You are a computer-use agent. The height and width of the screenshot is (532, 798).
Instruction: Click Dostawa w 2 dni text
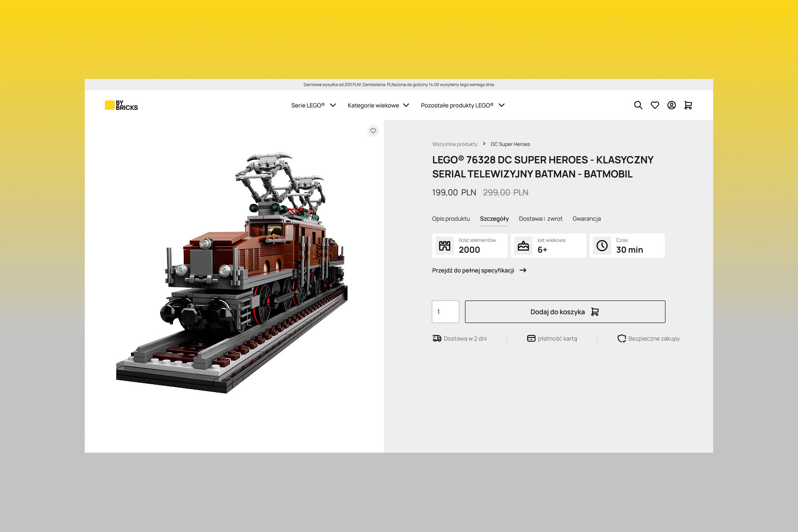coord(465,338)
